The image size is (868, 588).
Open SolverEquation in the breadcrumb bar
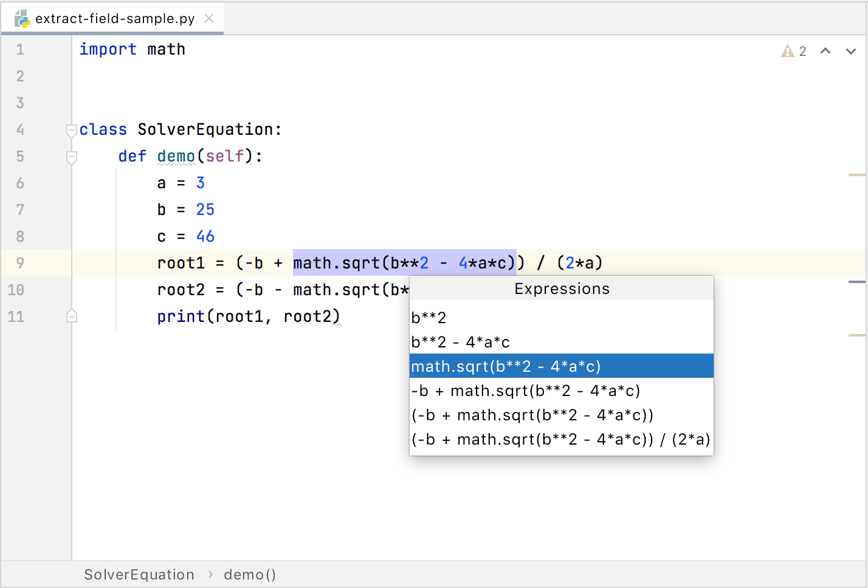click(139, 574)
